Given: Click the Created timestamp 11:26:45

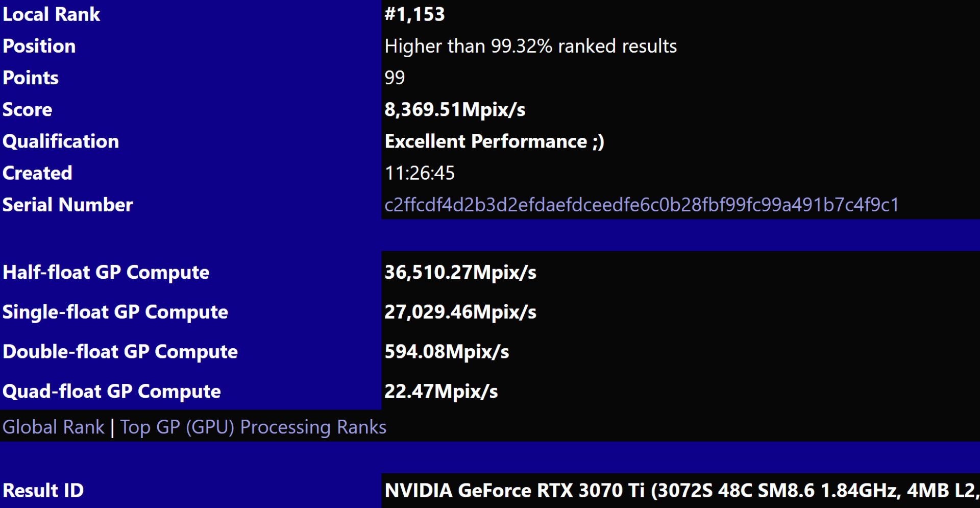Looking at the screenshot, I should click(x=420, y=173).
